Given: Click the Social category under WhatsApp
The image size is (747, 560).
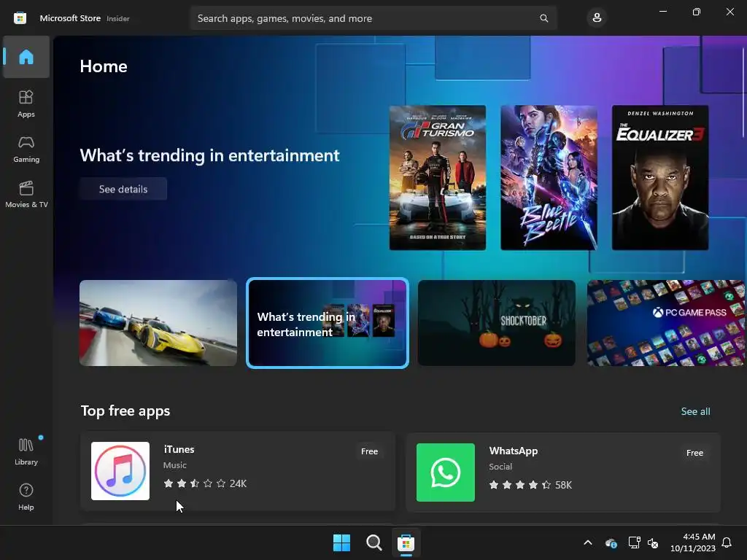Looking at the screenshot, I should tap(500, 467).
